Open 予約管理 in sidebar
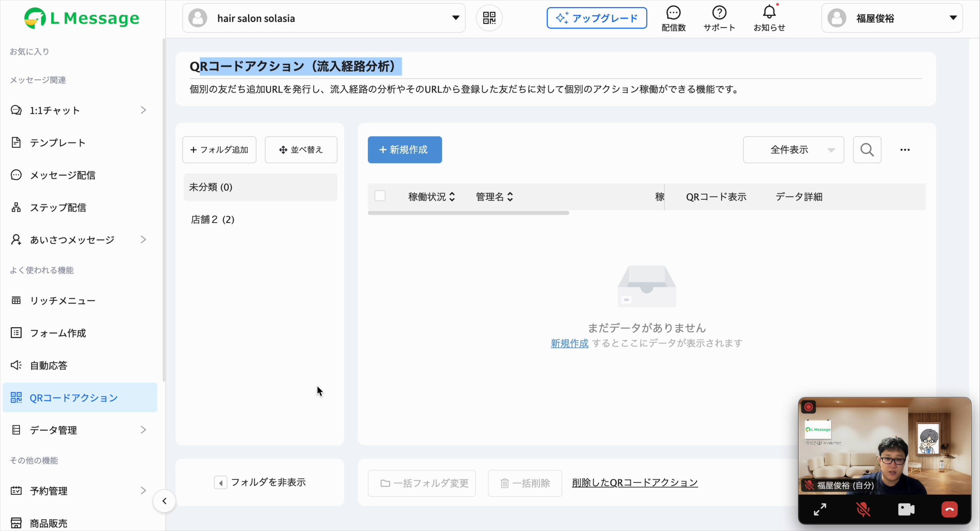Viewport: 980px width, 531px height. tap(80, 490)
